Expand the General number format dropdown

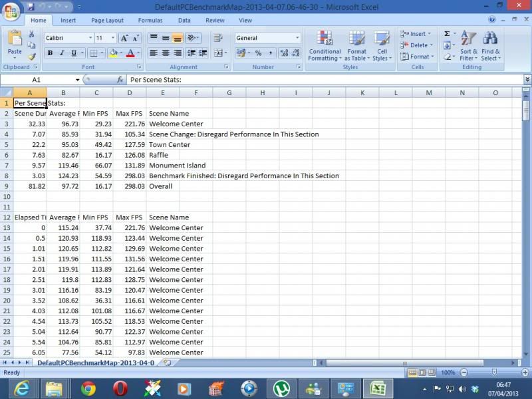pyautogui.click(x=297, y=39)
